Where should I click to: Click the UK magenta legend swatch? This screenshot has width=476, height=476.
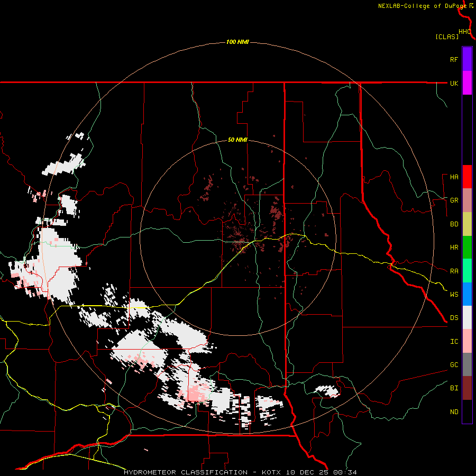coord(467,83)
